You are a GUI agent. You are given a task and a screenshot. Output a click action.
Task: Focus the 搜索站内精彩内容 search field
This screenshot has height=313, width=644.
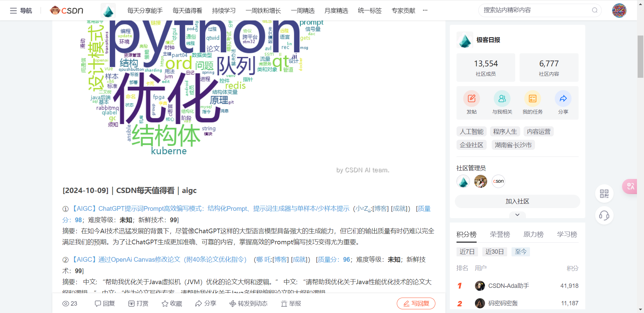(537, 10)
